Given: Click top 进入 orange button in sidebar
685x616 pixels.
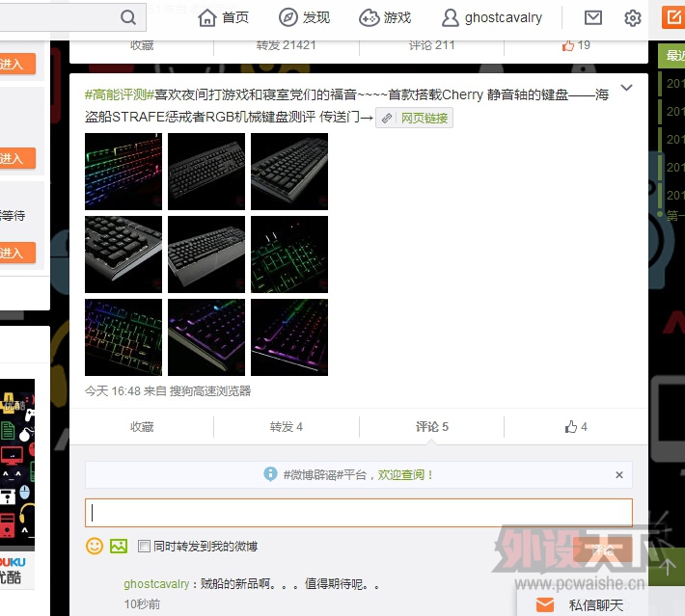Looking at the screenshot, I should 17,64.
